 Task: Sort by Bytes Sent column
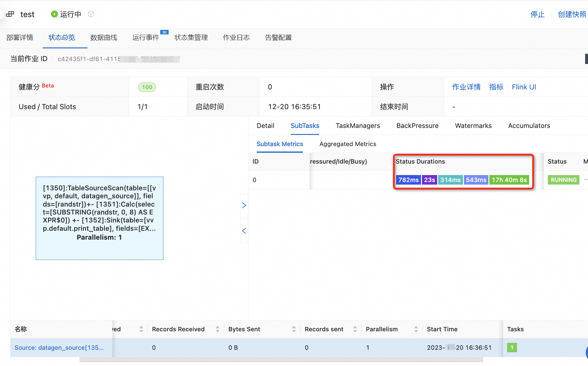click(x=294, y=329)
